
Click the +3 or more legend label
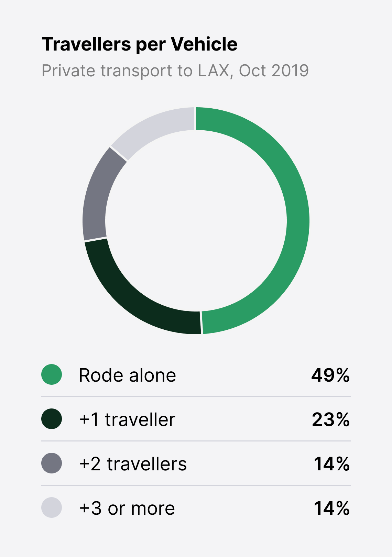[127, 508]
